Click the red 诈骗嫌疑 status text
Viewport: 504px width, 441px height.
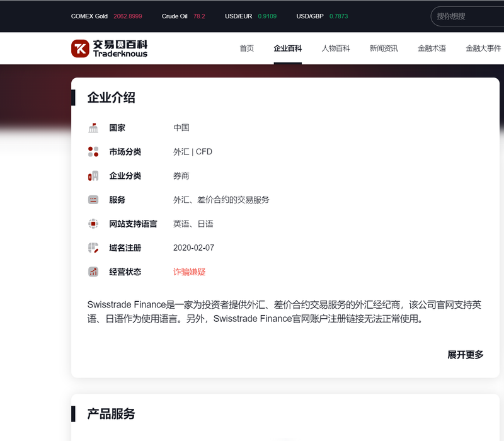190,272
